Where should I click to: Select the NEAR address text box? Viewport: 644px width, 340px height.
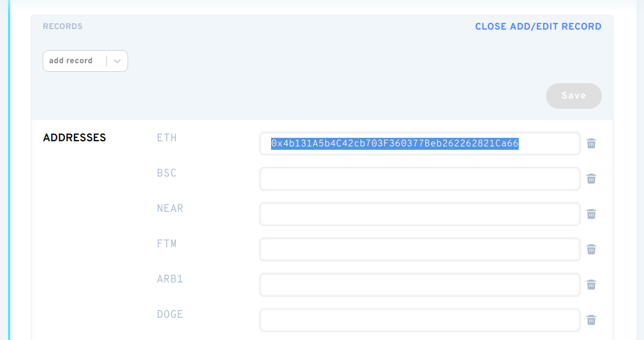point(419,214)
